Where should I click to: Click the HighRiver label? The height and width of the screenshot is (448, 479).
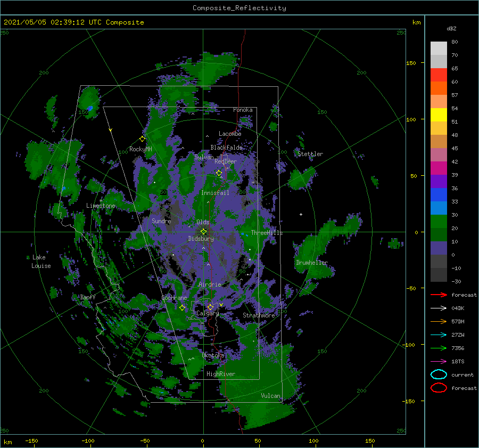tap(220, 374)
